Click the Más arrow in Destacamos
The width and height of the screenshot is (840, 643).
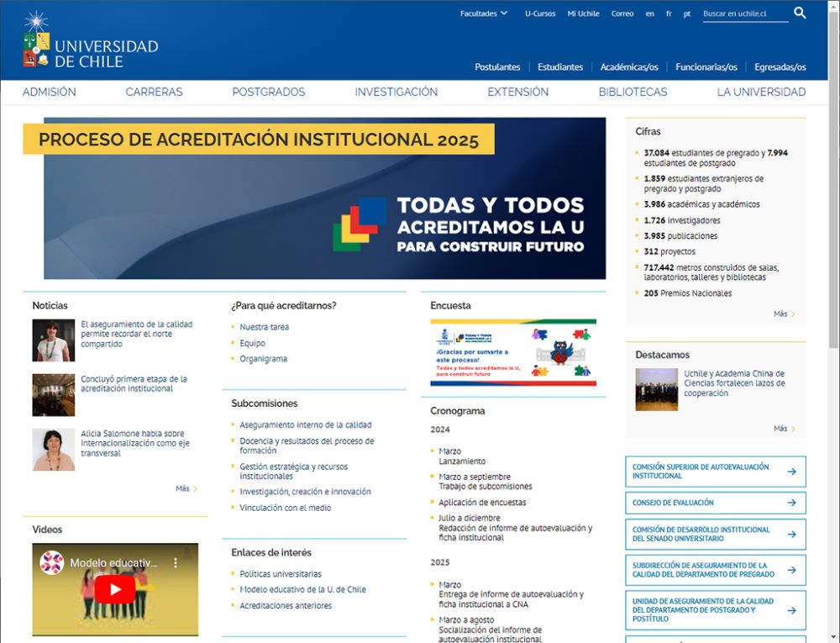click(x=783, y=428)
